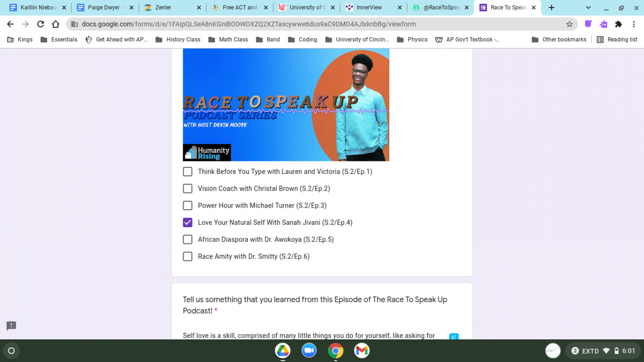Viewport: 644px width, 362px height.
Task: Open the purple speech-bubble extension
Action: (588, 24)
